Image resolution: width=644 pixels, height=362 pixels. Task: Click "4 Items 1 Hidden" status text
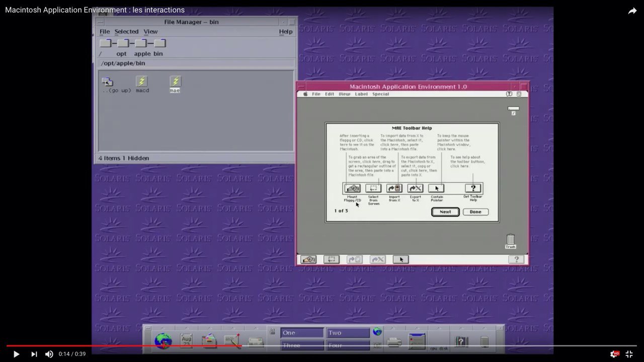(x=123, y=158)
